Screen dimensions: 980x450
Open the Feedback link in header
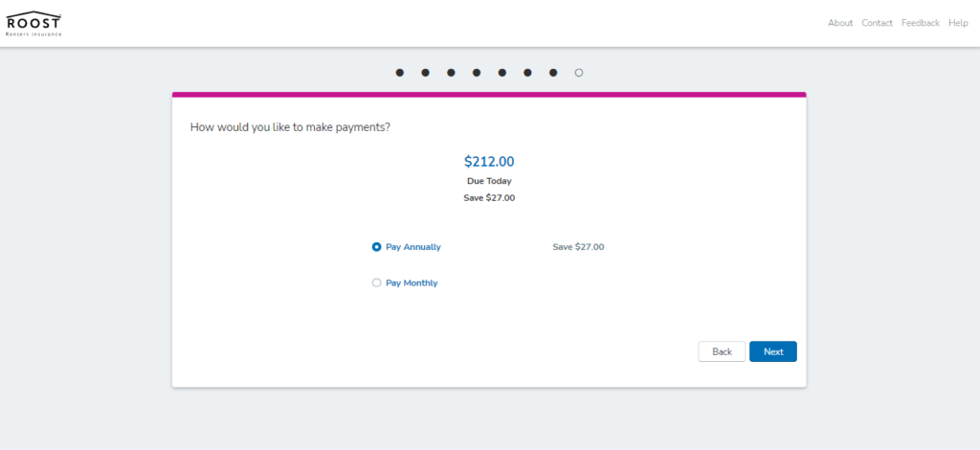pyautogui.click(x=920, y=23)
